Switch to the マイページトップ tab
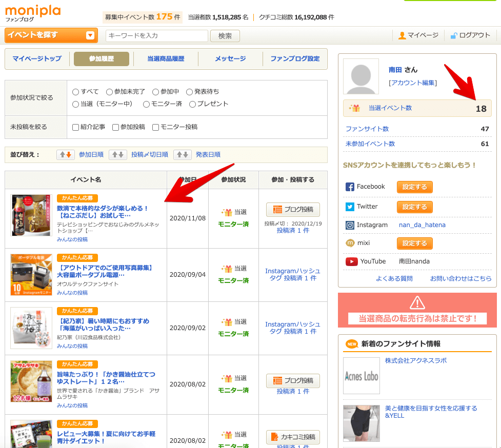Viewport: 501px width, 448px height. 37,59
